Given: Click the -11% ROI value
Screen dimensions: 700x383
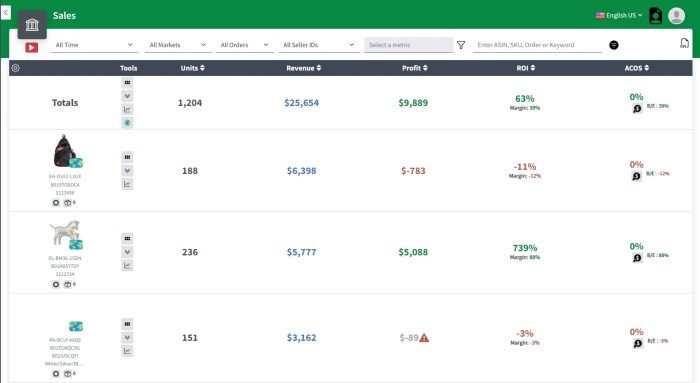Looking at the screenshot, I should [x=525, y=167].
